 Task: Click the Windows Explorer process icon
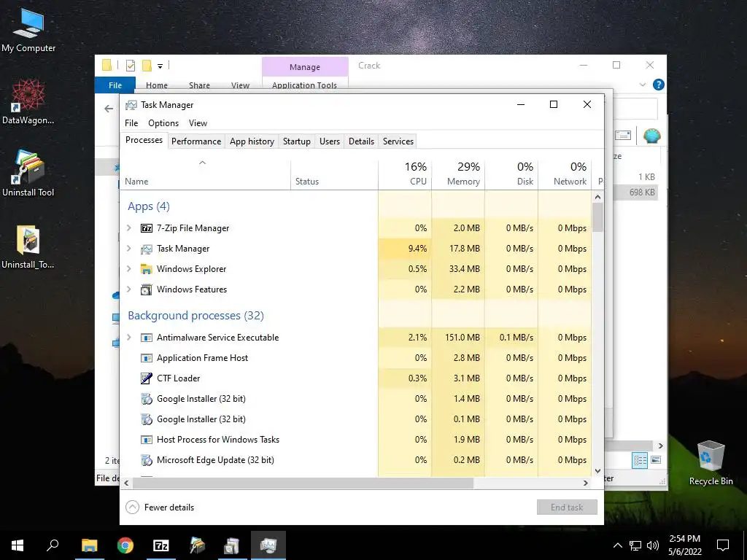coord(146,269)
